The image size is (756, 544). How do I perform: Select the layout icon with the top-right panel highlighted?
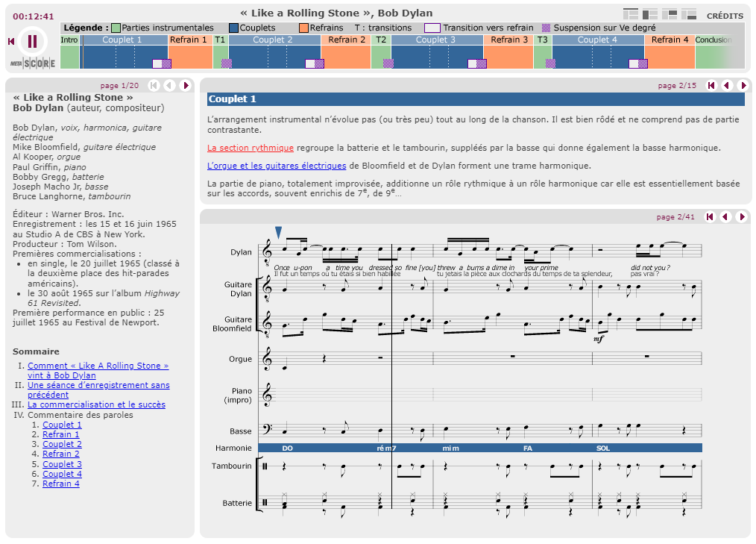coord(670,14)
